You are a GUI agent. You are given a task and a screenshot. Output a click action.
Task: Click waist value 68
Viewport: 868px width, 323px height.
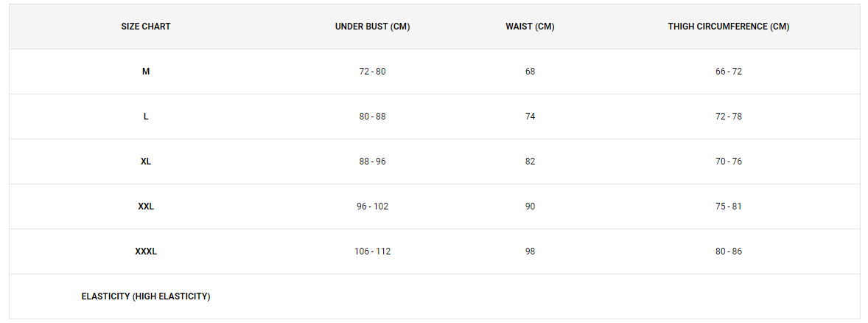[x=531, y=72]
